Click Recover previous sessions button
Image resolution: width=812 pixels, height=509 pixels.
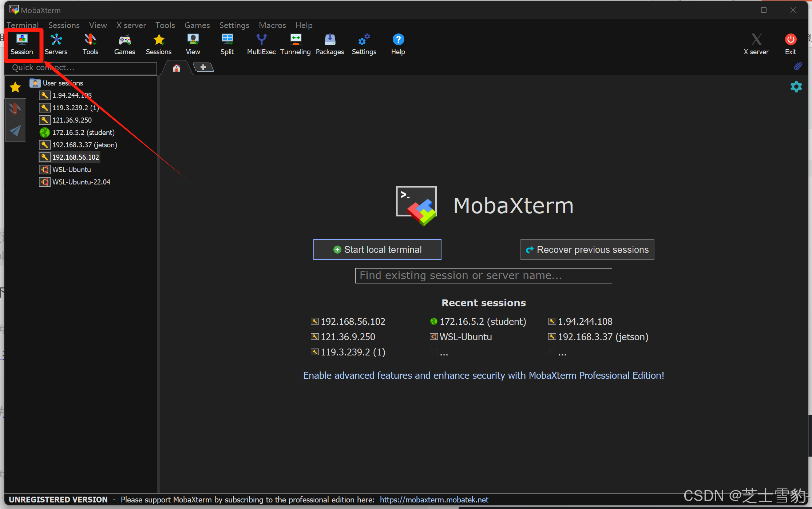click(587, 250)
